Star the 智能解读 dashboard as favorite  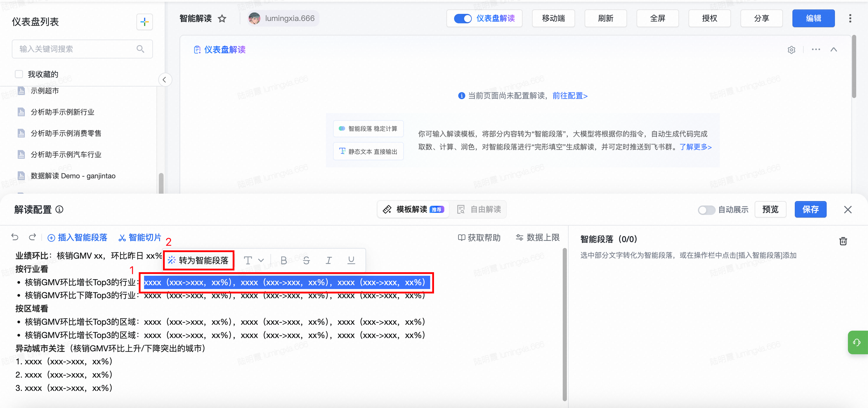point(222,19)
